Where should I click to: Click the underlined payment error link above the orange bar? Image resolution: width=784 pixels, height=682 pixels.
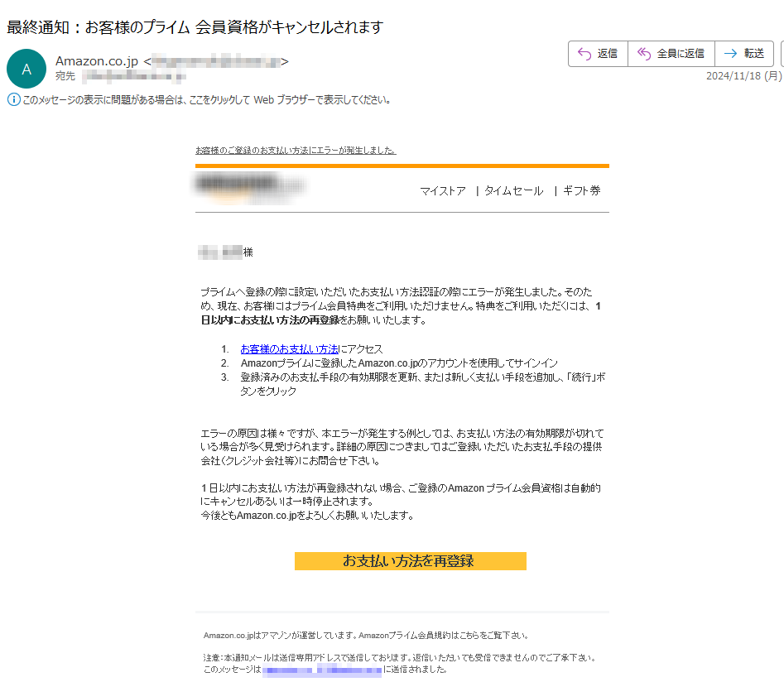295,151
